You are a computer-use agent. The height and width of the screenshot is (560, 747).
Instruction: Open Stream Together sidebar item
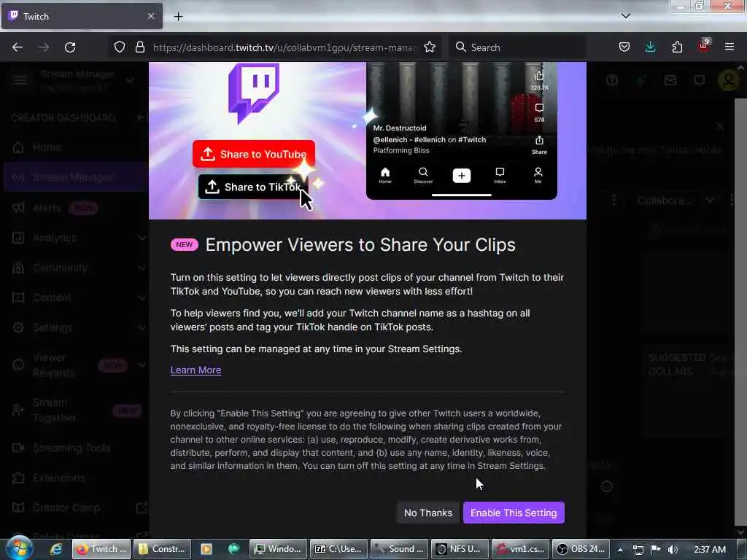(x=76, y=410)
